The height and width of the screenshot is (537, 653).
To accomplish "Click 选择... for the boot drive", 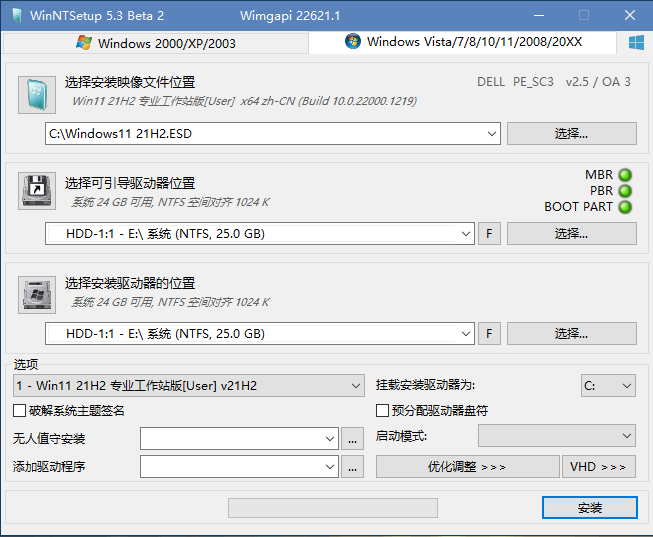I will [572, 234].
